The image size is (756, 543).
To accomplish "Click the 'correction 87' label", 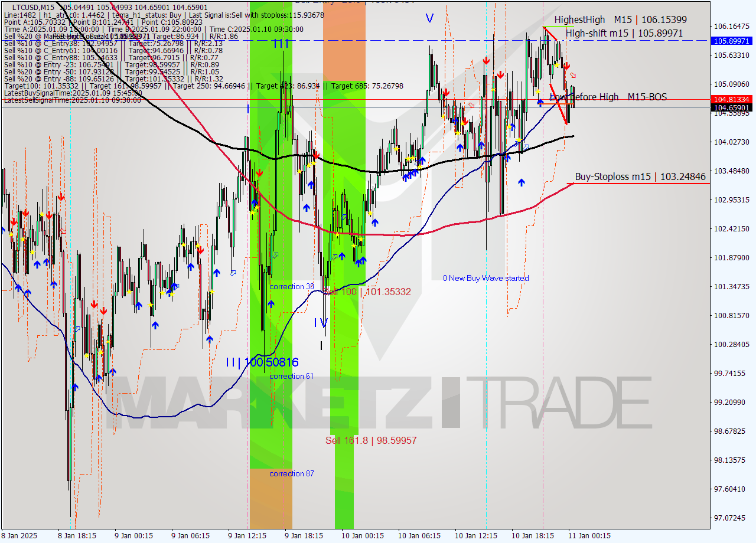I will 292,473.
